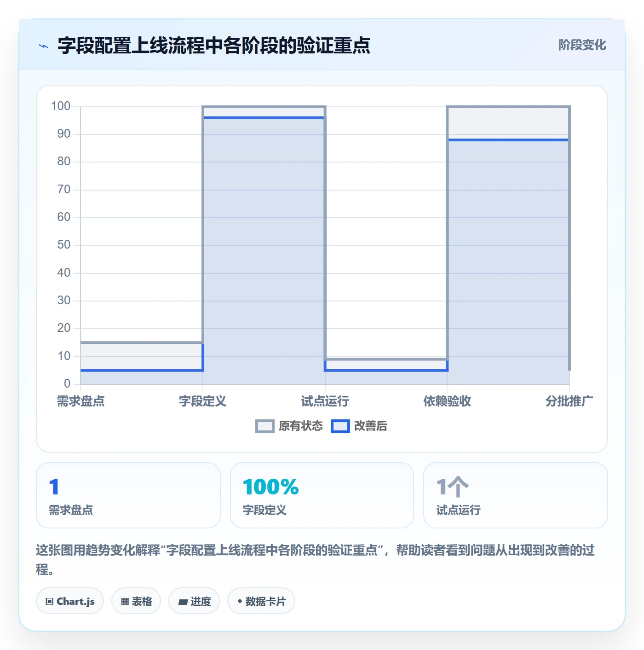Click the 依赖验收 x-axis label

447,401
